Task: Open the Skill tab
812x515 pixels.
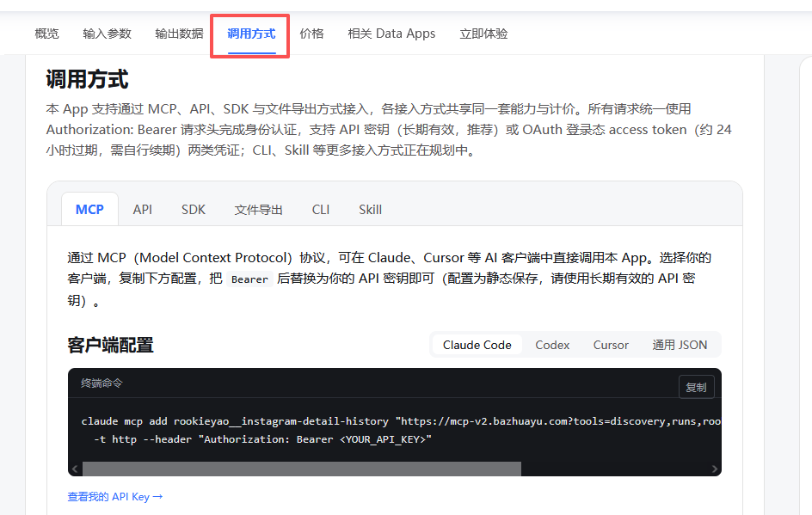Action: click(x=370, y=209)
